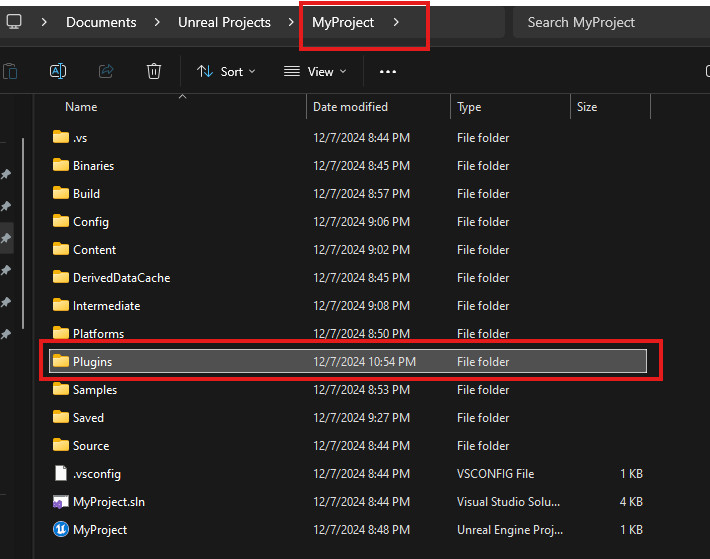Screen dimensions: 710x559
Task: Sort by the Size column header
Action: (587, 107)
